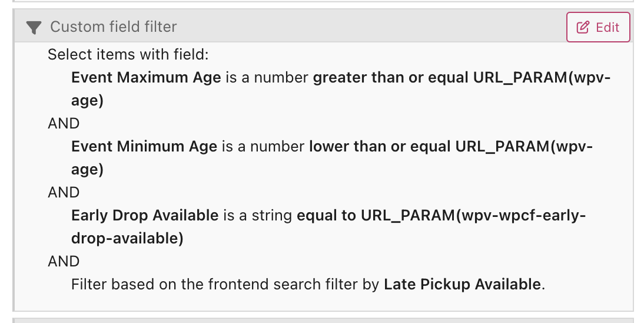Click the 'is a string' type text
Screen dimensions: 644x323
click(x=257, y=216)
